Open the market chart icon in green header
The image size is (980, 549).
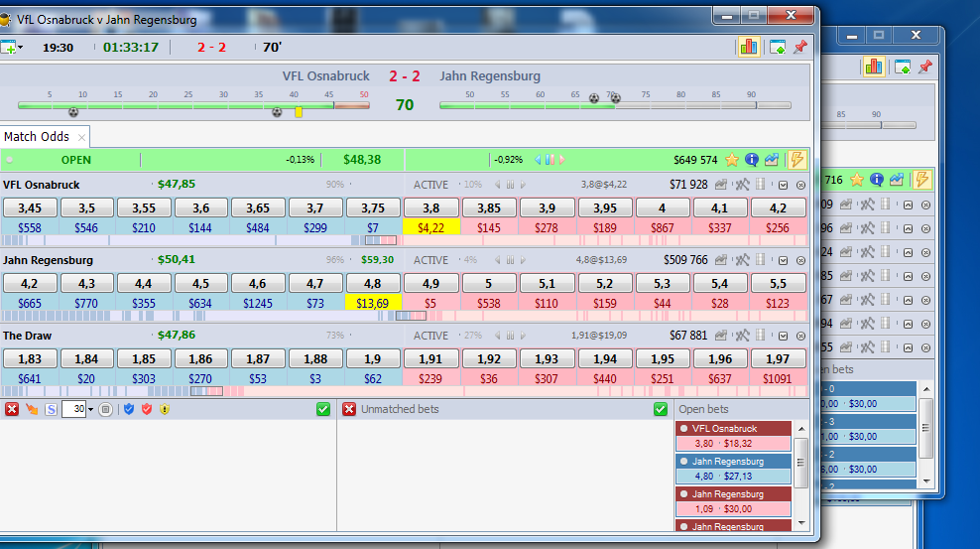772,160
